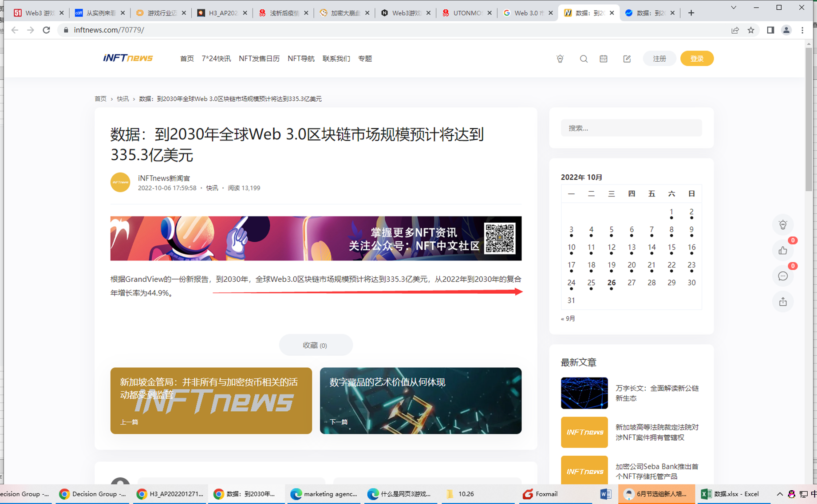Bookmark this page with star icon
817x504 pixels.
[x=751, y=30]
